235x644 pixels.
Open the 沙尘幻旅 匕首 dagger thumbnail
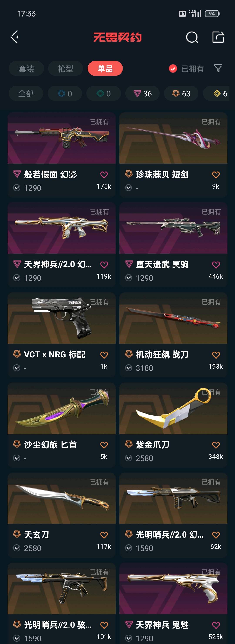62,408
